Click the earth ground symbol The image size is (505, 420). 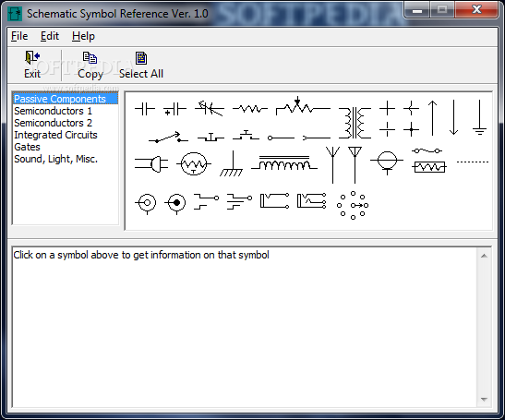(479, 117)
